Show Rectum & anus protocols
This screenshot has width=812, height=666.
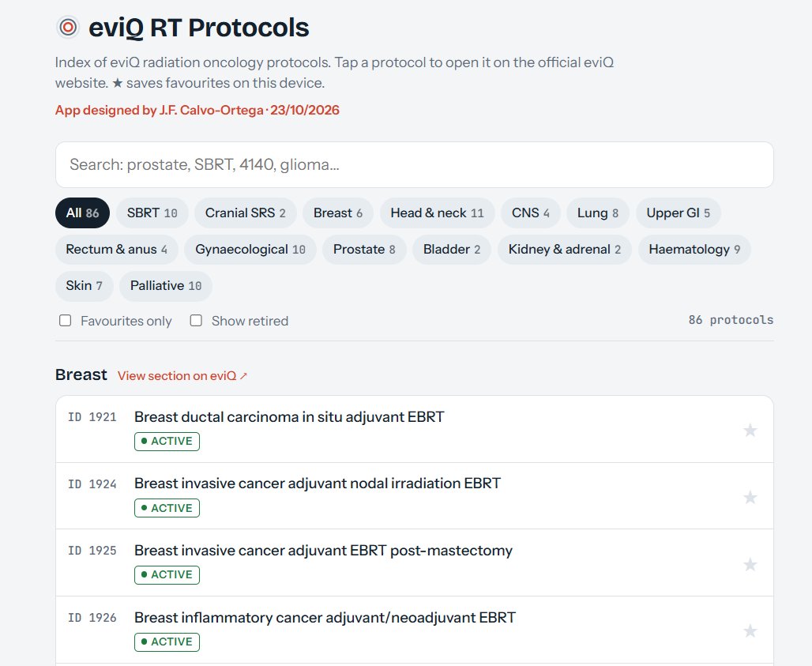point(117,249)
